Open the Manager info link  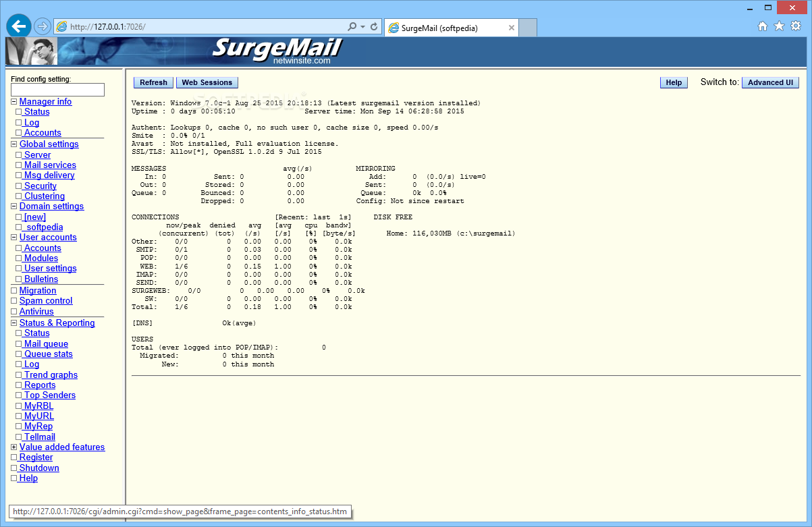tap(45, 102)
